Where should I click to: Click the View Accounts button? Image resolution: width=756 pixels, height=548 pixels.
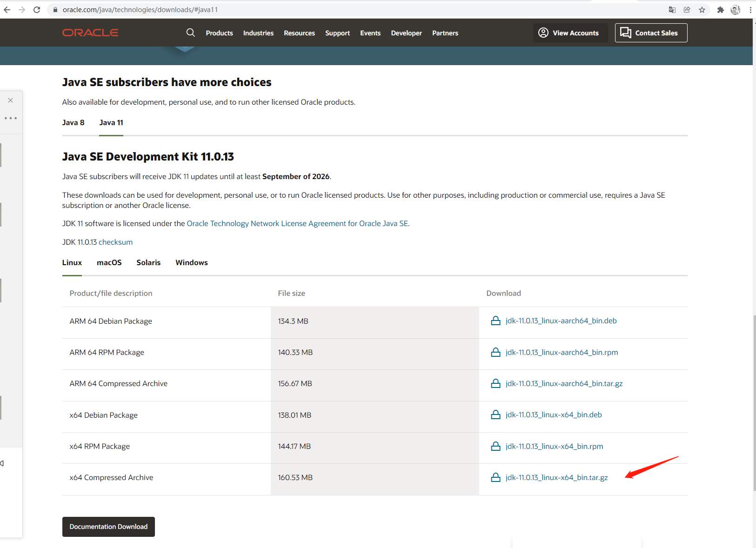(x=570, y=33)
